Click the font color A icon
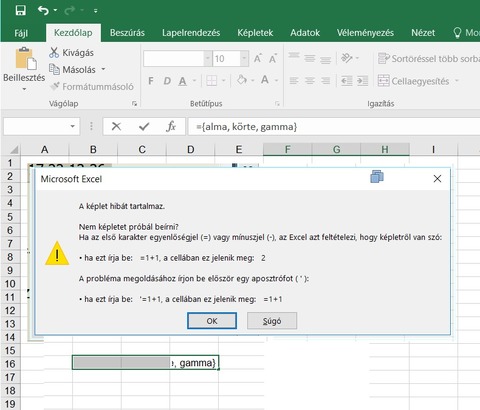480x410 pixels. [265, 80]
